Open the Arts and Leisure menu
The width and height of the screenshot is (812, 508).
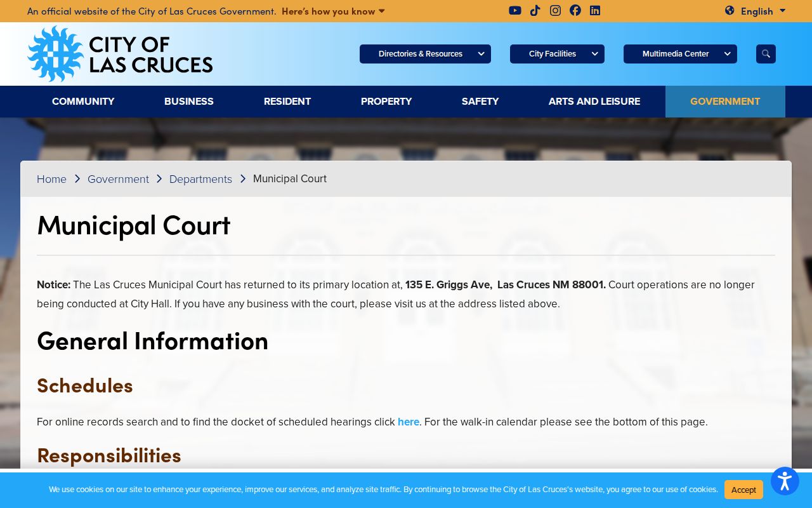click(594, 102)
